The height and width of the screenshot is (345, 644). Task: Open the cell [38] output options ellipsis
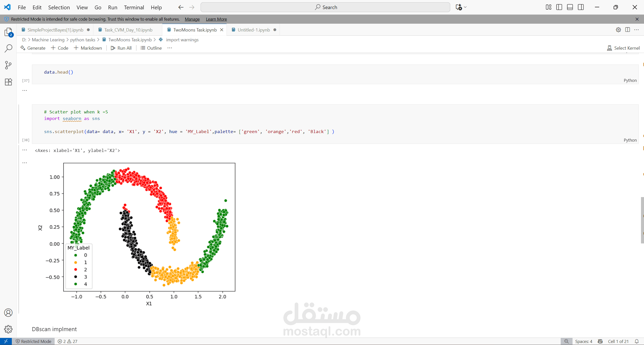24,150
